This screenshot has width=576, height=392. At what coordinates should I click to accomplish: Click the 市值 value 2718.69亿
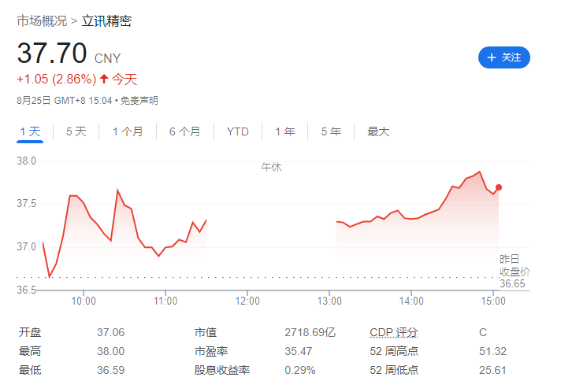point(310,332)
